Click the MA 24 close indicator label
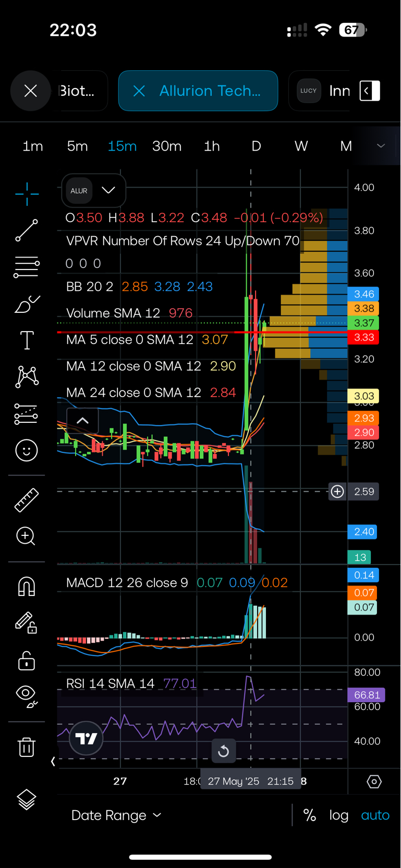The width and height of the screenshot is (401, 868). (x=133, y=393)
